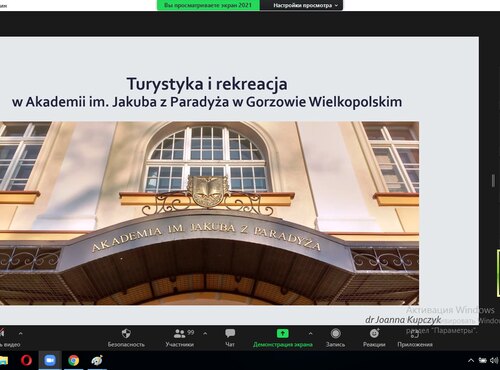500x370 pixels.
Task: Toggle the camera video button
Action: point(7,338)
